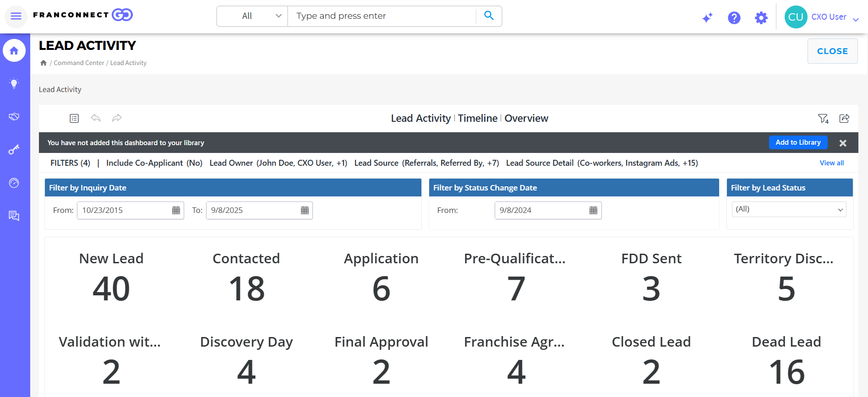Screen dimensions: 868x397
Task: Open the Status Change Date calendar picker
Action: coord(593,210)
